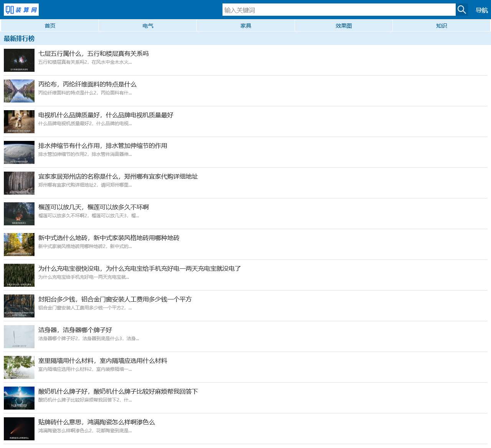This screenshot has width=491, height=448.
Task: Click summary 榴莲可以放多久不坏啊2
Action: pyautogui.click(x=89, y=216)
